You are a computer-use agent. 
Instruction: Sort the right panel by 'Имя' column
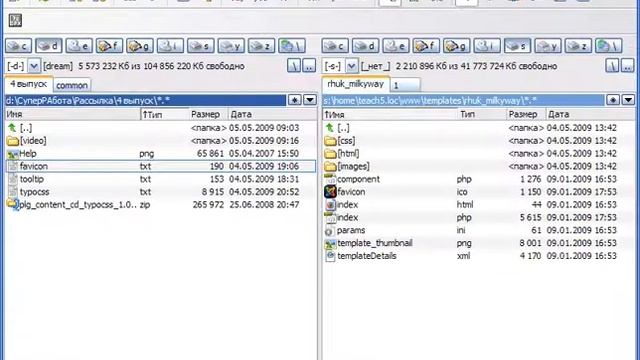click(x=390, y=114)
